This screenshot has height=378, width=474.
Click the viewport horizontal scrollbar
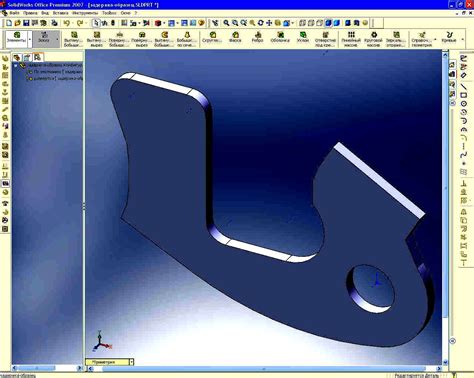tap(264, 369)
